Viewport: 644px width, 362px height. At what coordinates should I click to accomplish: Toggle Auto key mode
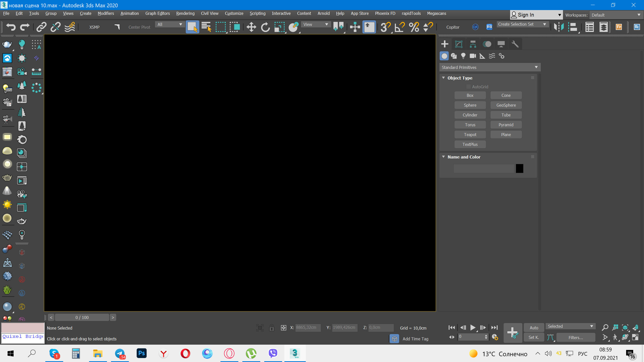click(x=534, y=328)
